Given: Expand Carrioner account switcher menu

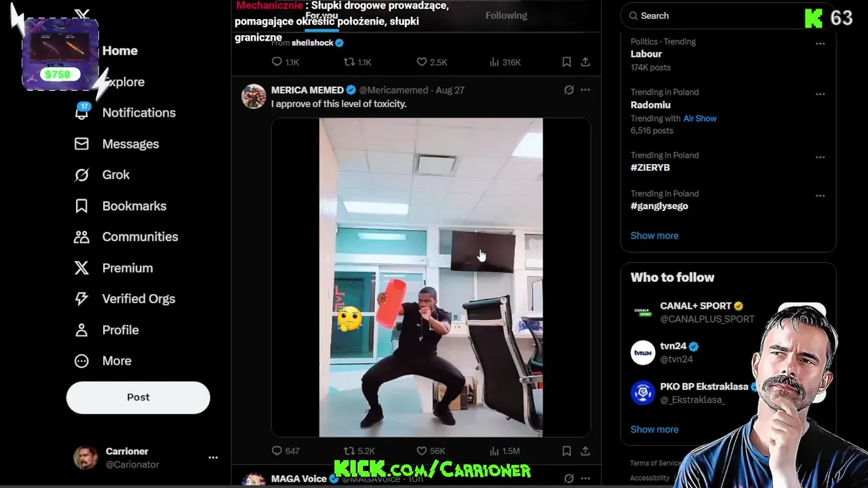Looking at the screenshot, I should (x=213, y=457).
